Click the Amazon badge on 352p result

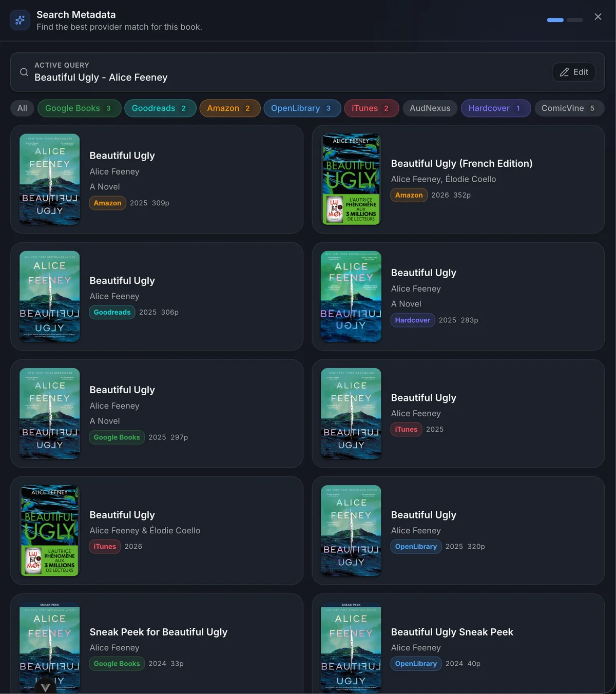coord(409,195)
